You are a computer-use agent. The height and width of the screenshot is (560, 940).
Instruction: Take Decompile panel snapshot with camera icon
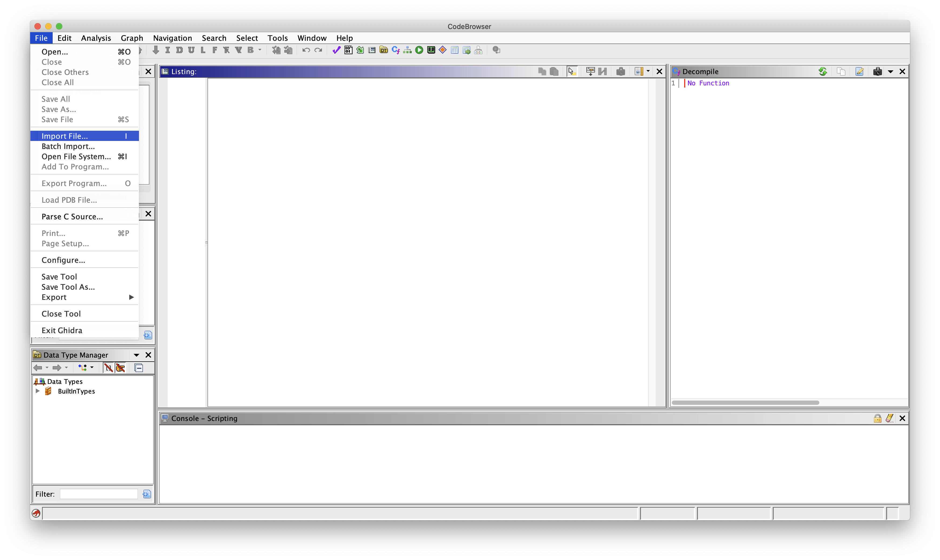[877, 71]
